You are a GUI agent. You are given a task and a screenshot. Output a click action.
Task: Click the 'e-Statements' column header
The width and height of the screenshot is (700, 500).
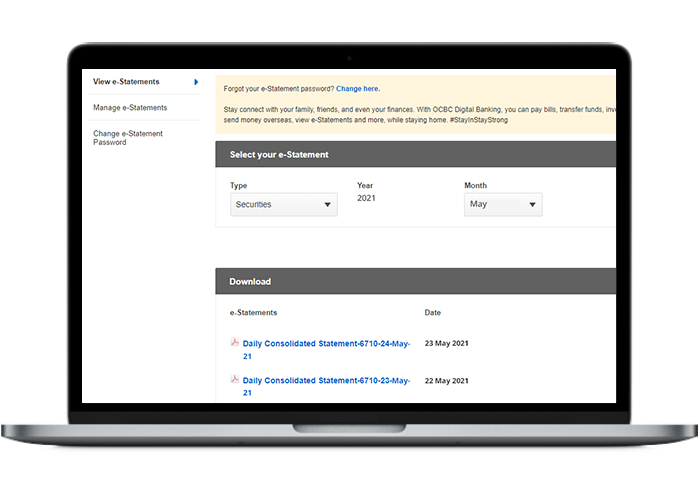[253, 312]
